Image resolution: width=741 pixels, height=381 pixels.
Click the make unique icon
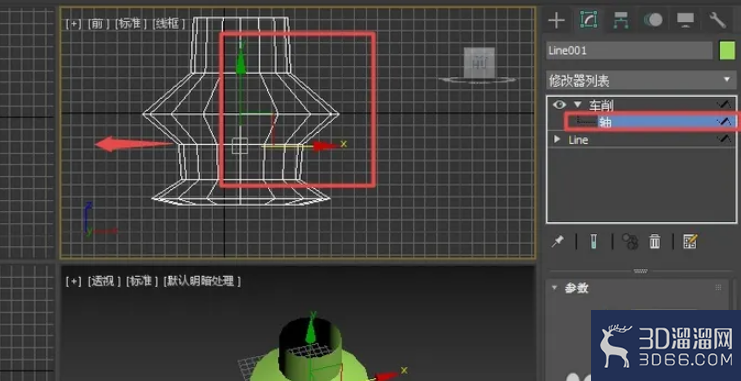[x=629, y=242]
